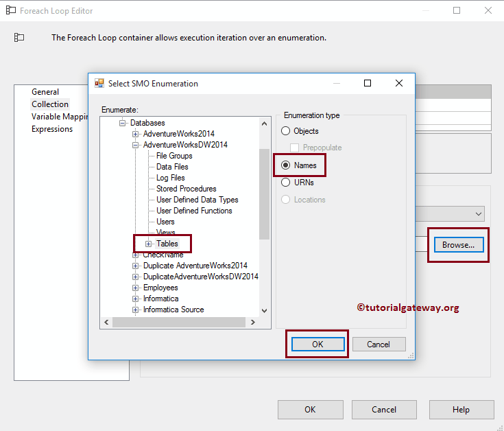Click OK in Select SMO Enumeration dialog
The width and height of the screenshot is (504, 431).
(x=318, y=344)
